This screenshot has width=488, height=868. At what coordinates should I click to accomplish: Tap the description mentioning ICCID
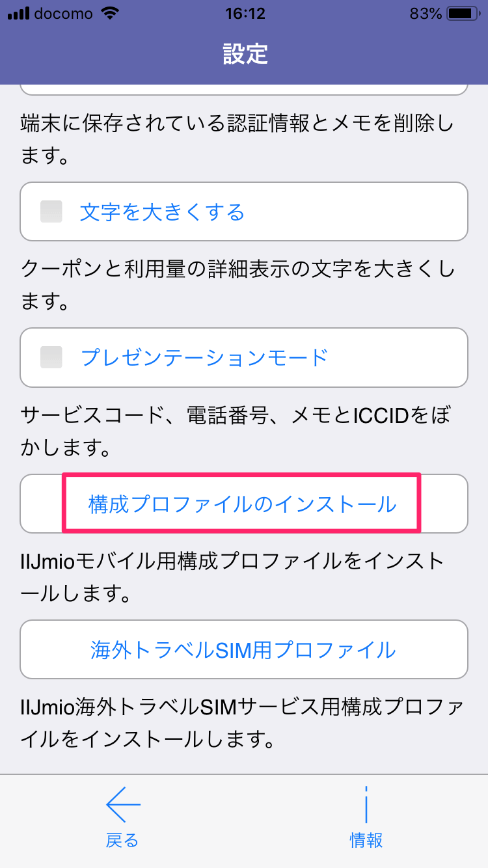click(x=234, y=430)
